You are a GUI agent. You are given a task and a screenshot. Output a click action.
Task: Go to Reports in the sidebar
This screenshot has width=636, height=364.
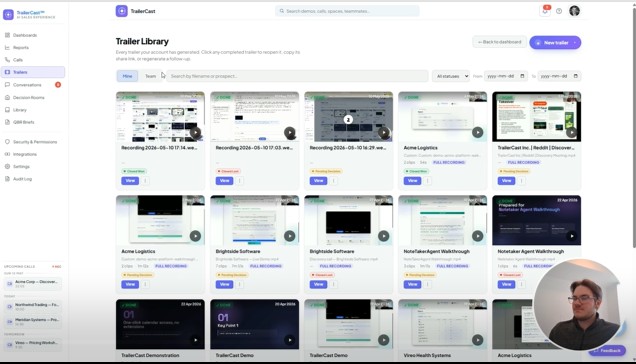tap(32, 47)
